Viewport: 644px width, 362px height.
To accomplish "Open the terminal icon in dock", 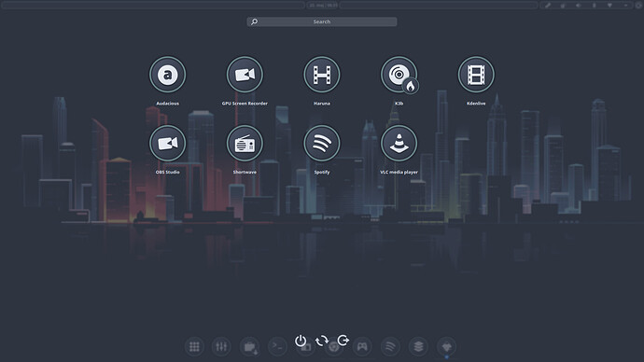I will (277, 347).
